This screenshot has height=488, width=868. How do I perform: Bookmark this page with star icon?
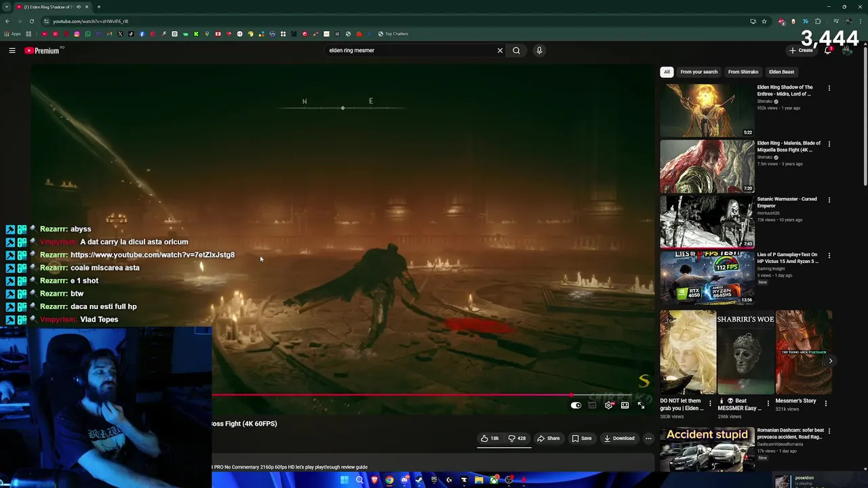tap(764, 21)
